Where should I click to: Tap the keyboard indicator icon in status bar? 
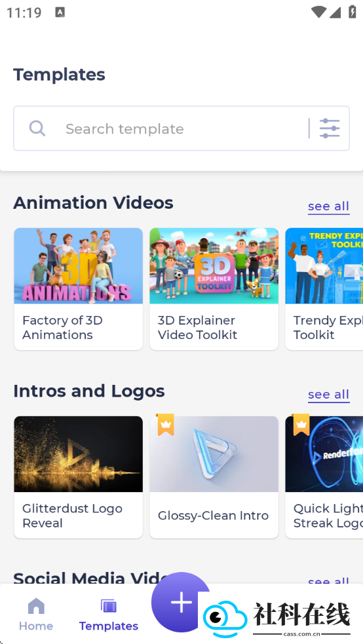[x=60, y=12]
